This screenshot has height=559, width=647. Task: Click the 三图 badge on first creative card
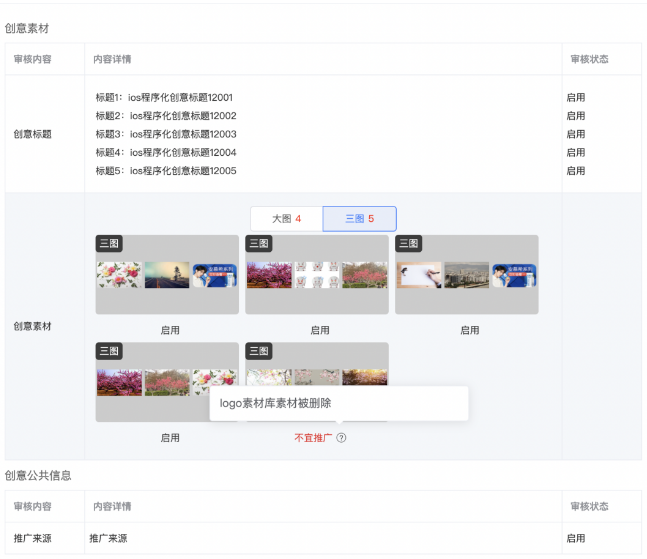tap(108, 243)
